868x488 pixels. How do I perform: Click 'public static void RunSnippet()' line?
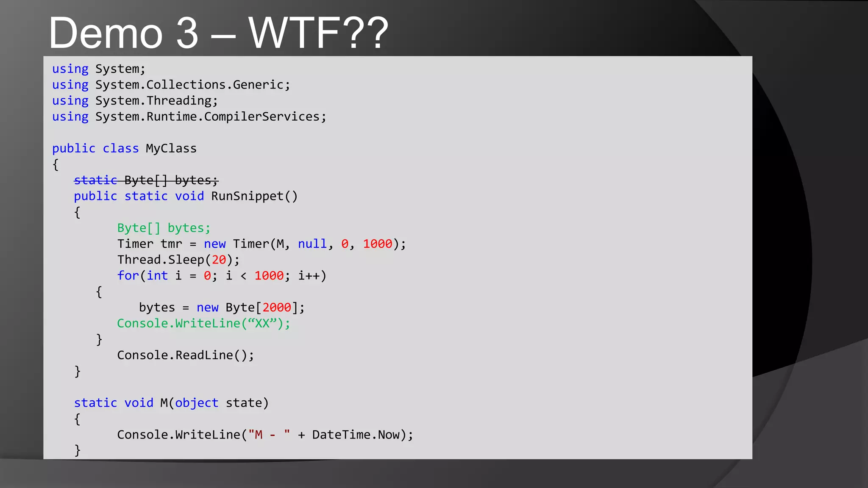coord(186,196)
